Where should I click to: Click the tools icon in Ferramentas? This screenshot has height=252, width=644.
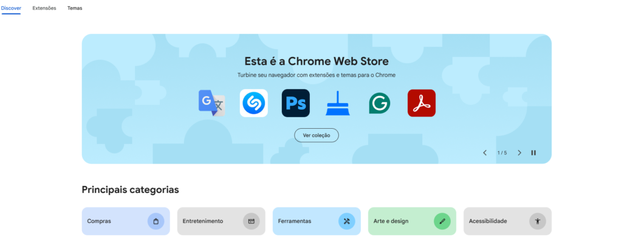coord(347,221)
